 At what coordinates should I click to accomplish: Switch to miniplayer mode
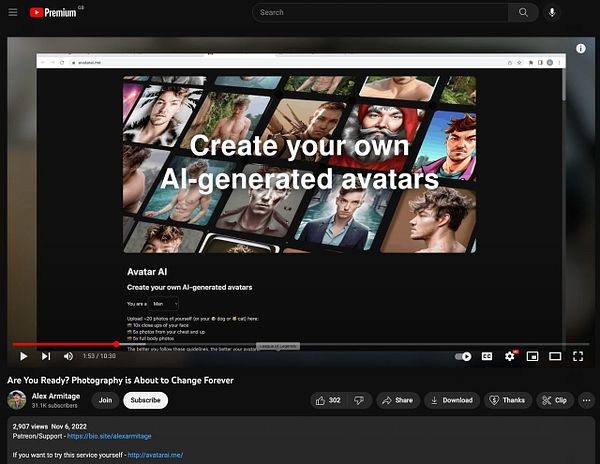pyautogui.click(x=532, y=357)
